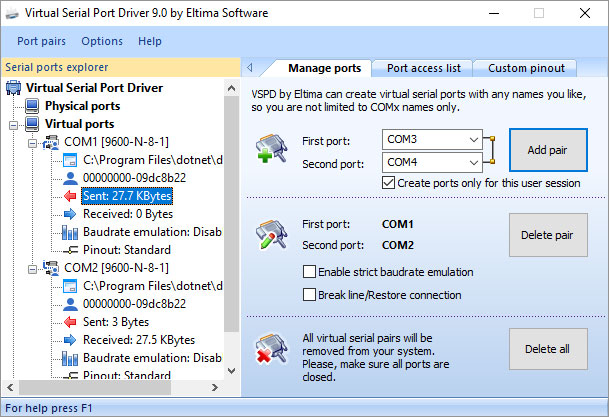Click the Serial ports explorer header
The width and height of the screenshot is (609, 417).
pyautogui.click(x=121, y=67)
